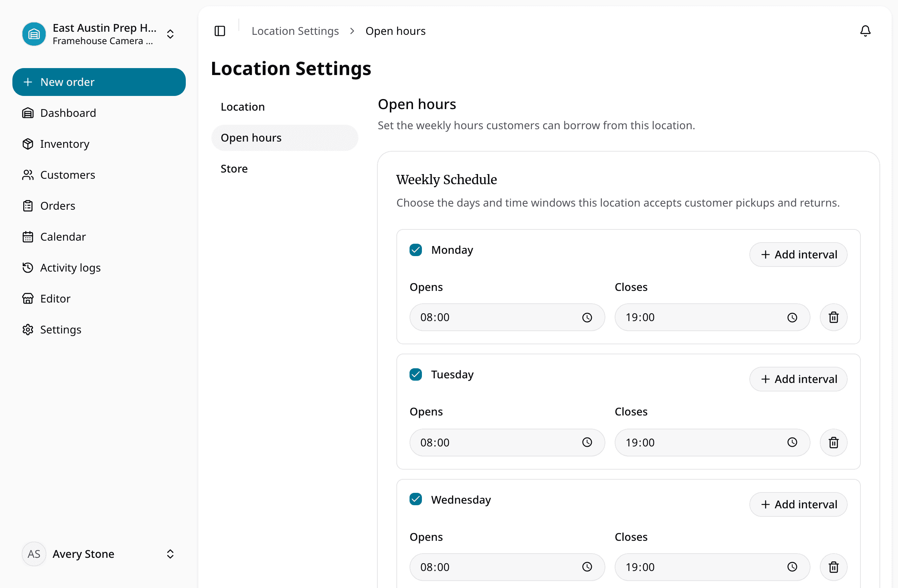This screenshot has width=898, height=588.
Task: Open clock picker for Tuesday Closes
Action: (792, 442)
